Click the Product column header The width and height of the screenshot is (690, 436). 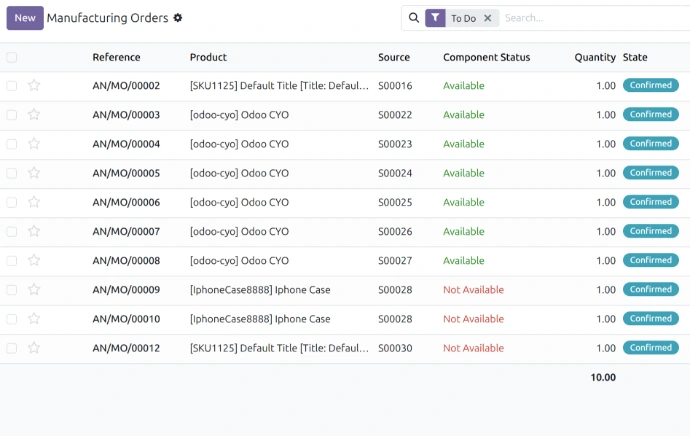click(x=208, y=58)
